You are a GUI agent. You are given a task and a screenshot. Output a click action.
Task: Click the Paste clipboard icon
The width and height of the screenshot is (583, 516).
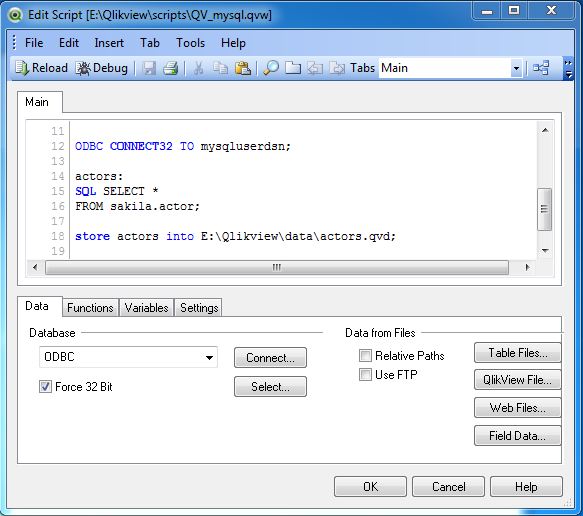[x=243, y=68]
